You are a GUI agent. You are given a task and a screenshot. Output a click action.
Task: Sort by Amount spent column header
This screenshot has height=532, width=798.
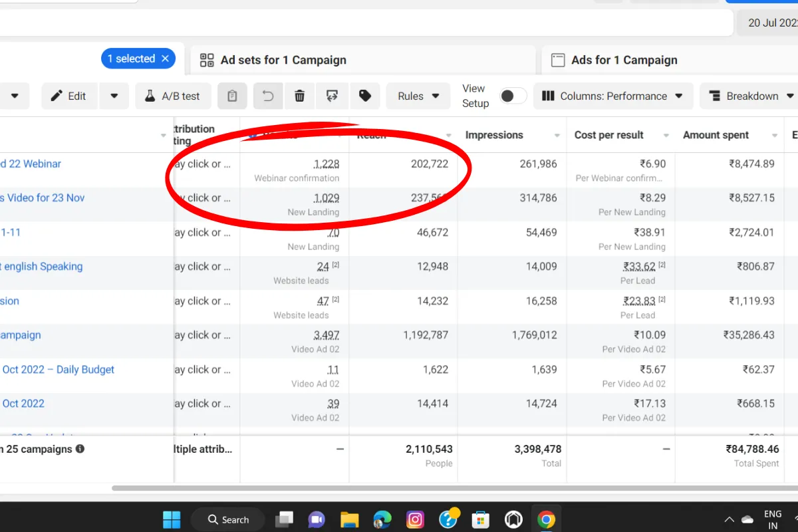pyautogui.click(x=716, y=135)
